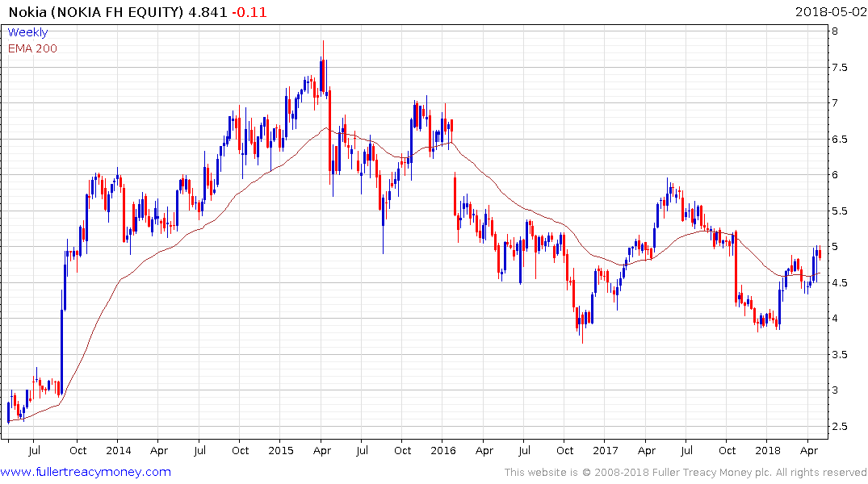Click the long red October 2017 drop candle
The image size is (868, 484).
[x=736, y=268]
